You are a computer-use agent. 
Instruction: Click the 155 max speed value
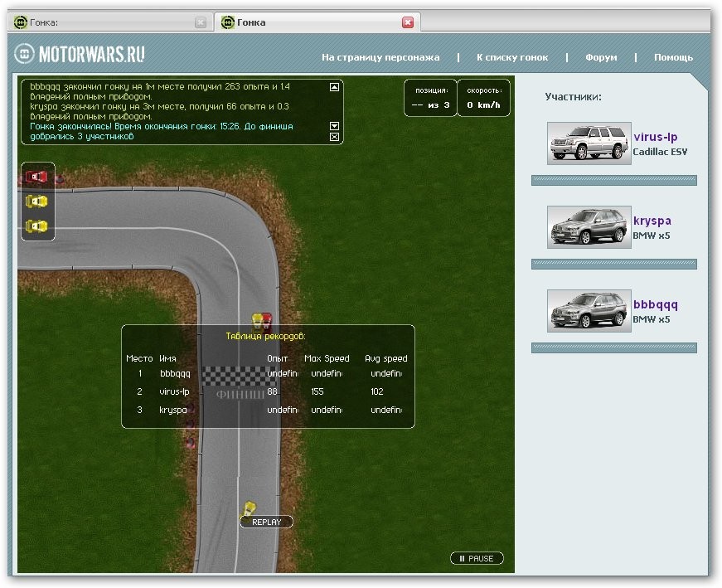click(317, 391)
